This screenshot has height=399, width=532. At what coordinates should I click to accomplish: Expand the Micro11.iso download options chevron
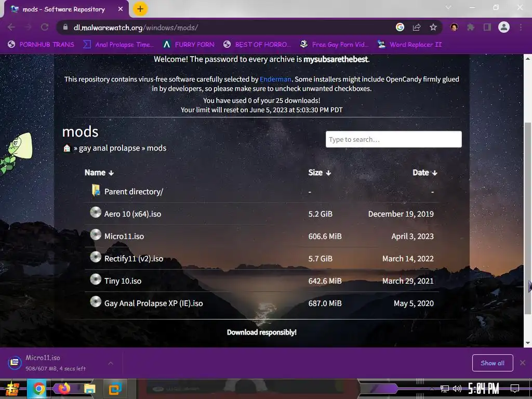pyautogui.click(x=111, y=363)
